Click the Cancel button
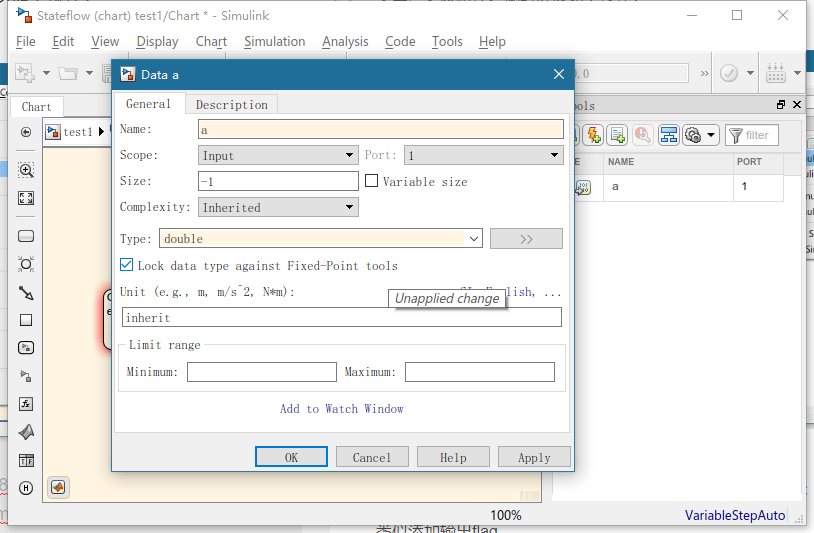Viewport: 814px width, 533px height. click(x=372, y=457)
